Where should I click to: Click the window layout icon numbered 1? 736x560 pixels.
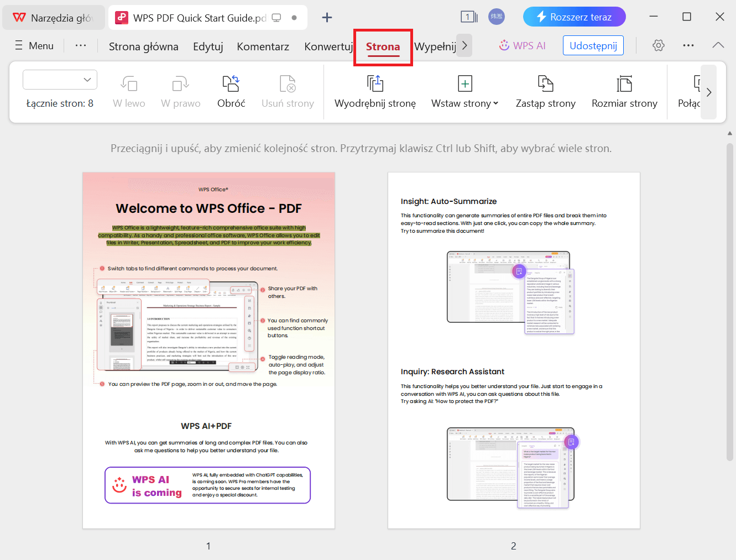(469, 17)
